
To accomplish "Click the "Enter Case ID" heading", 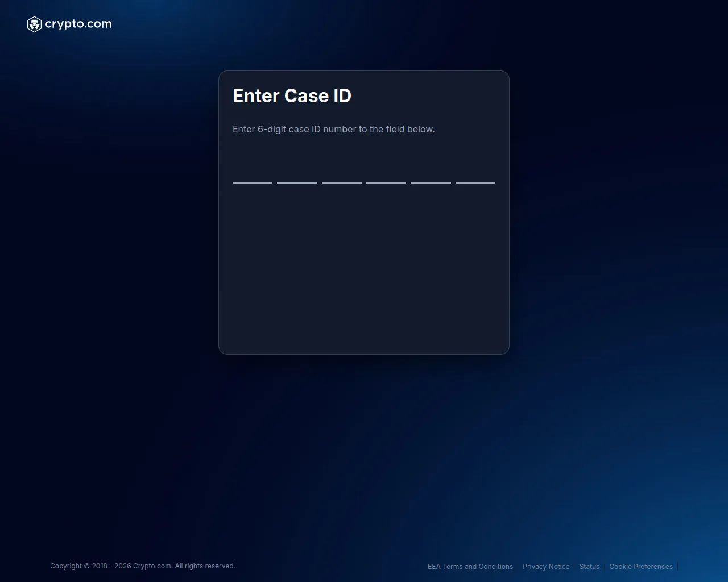I will click(x=292, y=96).
